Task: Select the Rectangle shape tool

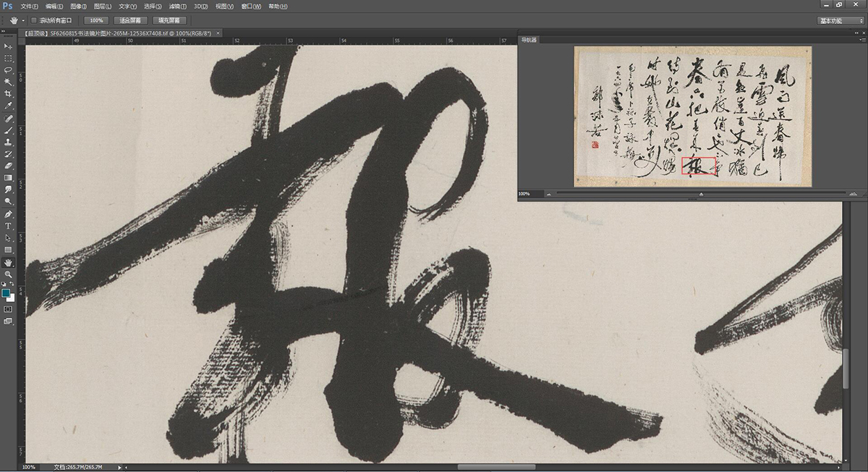Action: coord(8,250)
